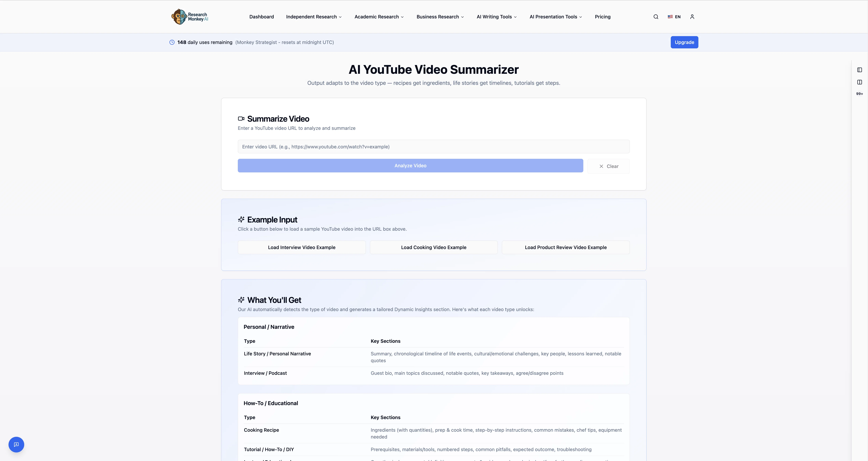Click the video camera icon by Summarize Video
Image resolution: width=868 pixels, height=461 pixels.
[x=241, y=119]
